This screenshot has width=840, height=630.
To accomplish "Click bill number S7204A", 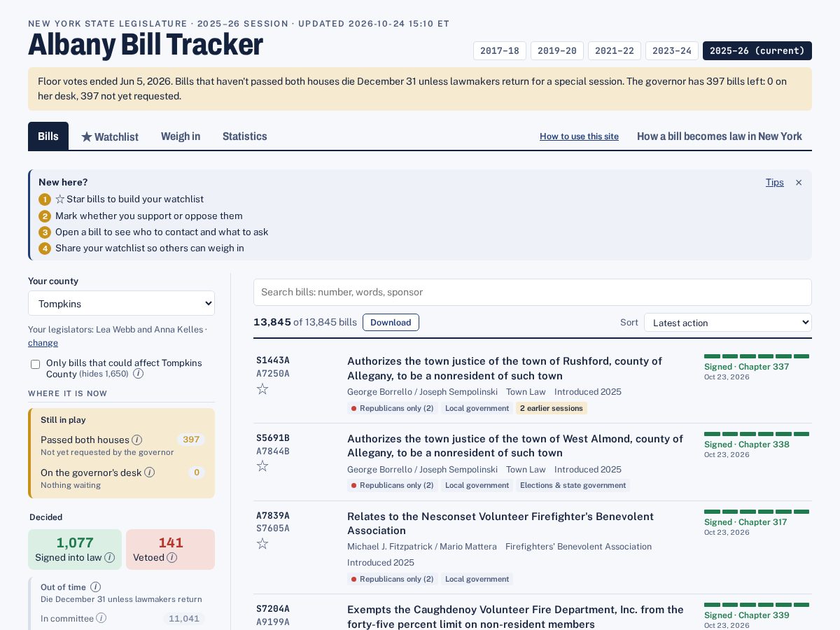I will click(x=273, y=609).
